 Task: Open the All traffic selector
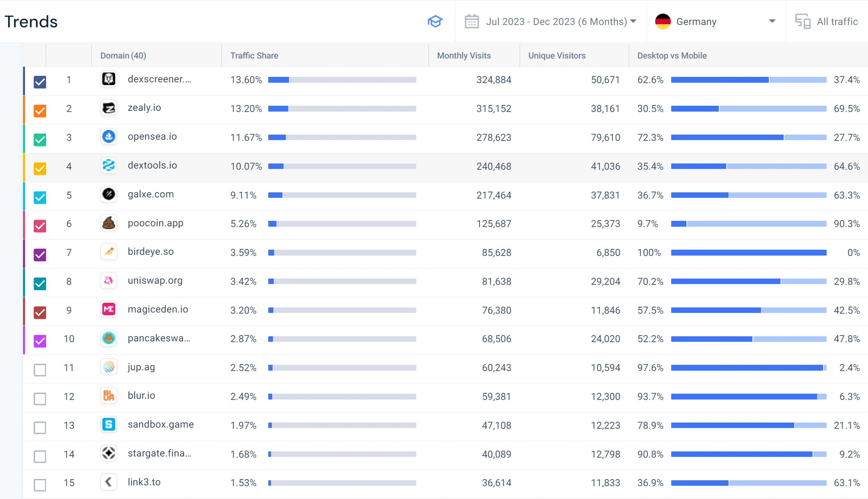pos(837,21)
